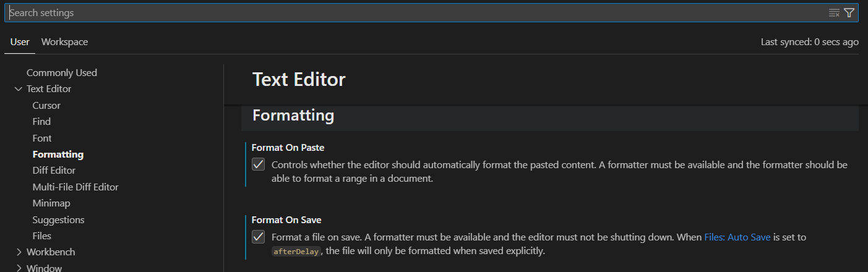868x272 pixels.
Task: Expand the Window settings category
Action: click(x=18, y=268)
